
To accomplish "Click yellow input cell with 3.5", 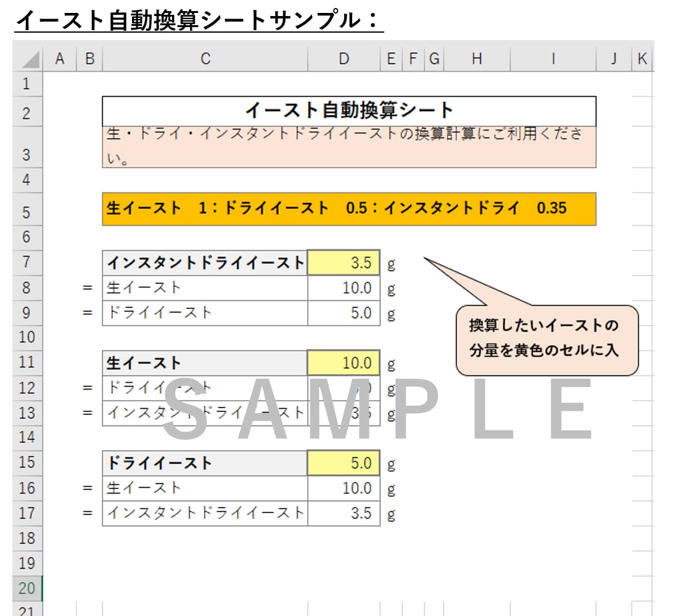I will [344, 263].
